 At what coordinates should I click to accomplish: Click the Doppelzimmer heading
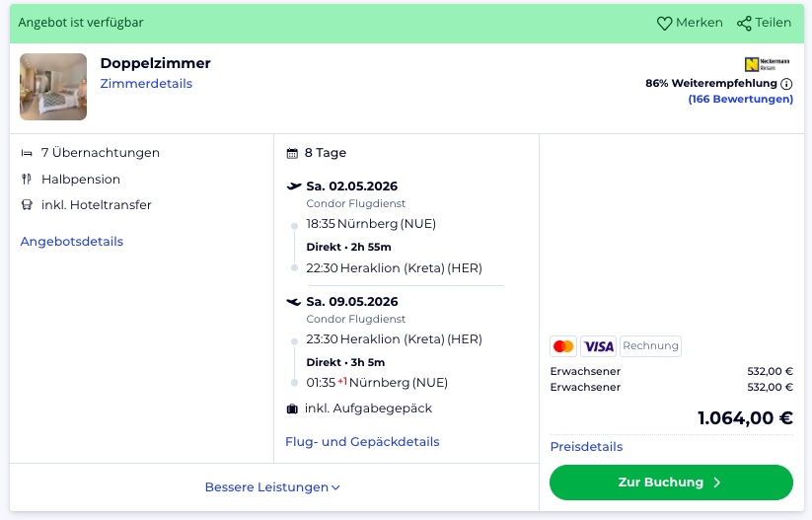pyautogui.click(x=155, y=63)
